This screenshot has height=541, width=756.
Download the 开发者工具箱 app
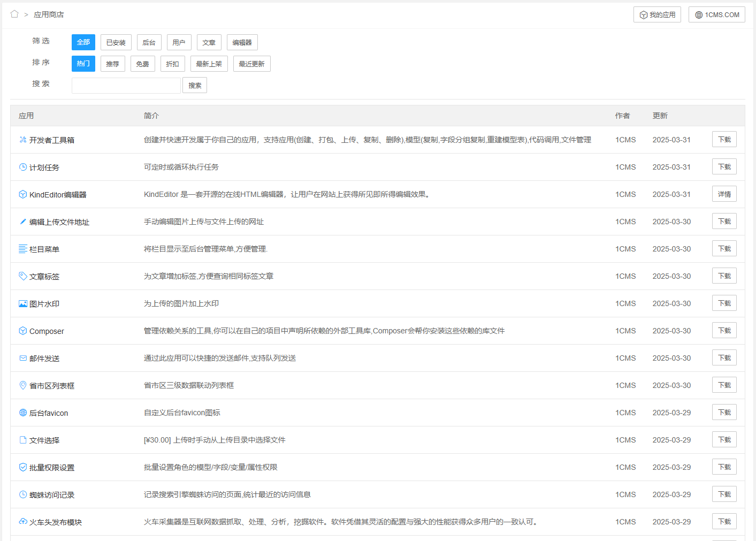(x=724, y=139)
